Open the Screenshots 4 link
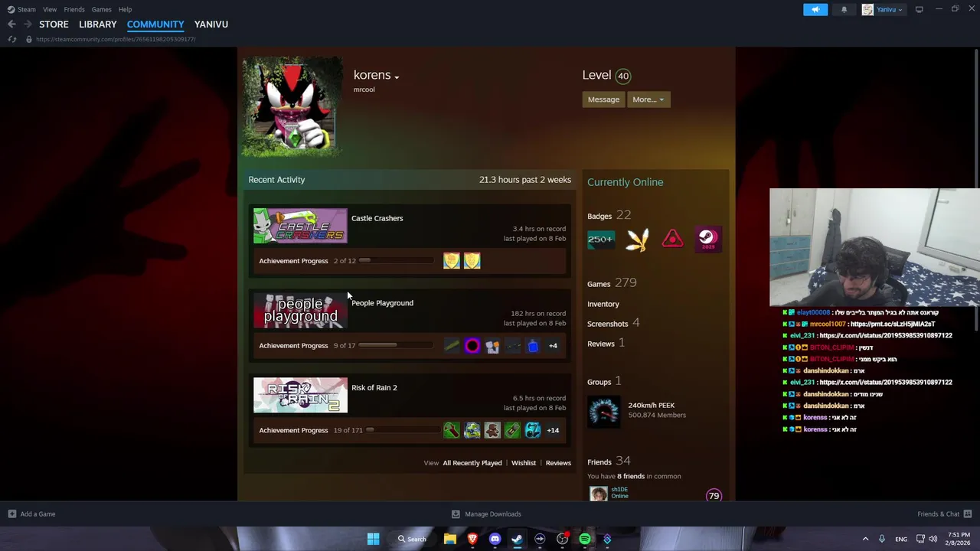The height and width of the screenshot is (551, 980). [613, 324]
